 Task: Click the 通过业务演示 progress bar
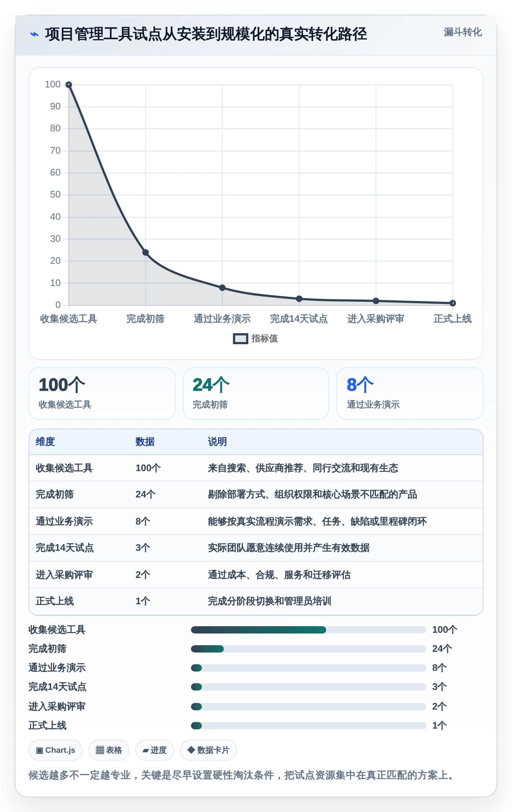pyautogui.click(x=308, y=668)
